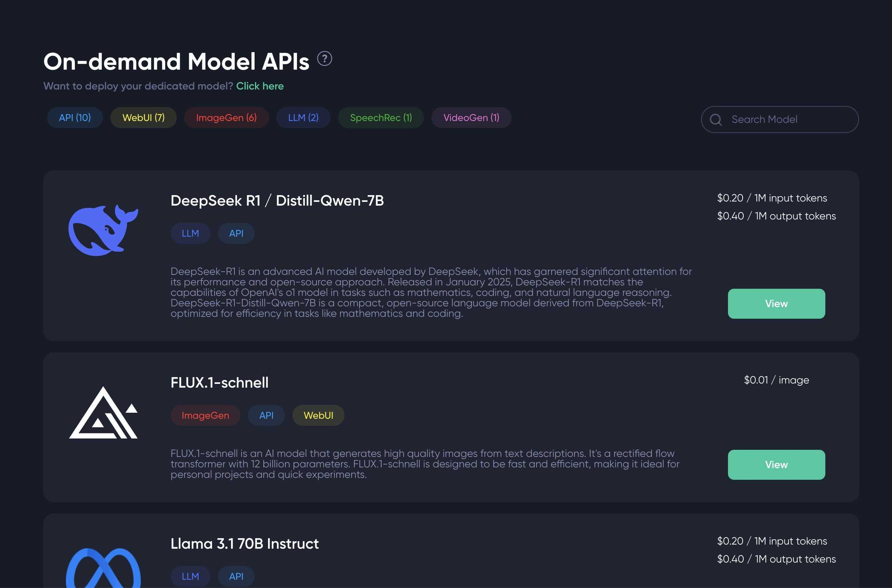Screen dimensions: 892x588
Task: Click the Meta infinity logo
Action: [x=103, y=568]
